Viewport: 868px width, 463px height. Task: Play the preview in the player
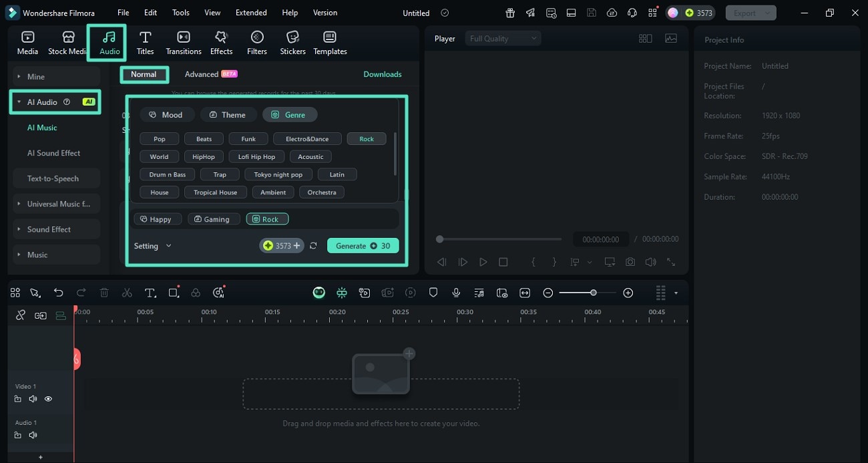(x=483, y=263)
